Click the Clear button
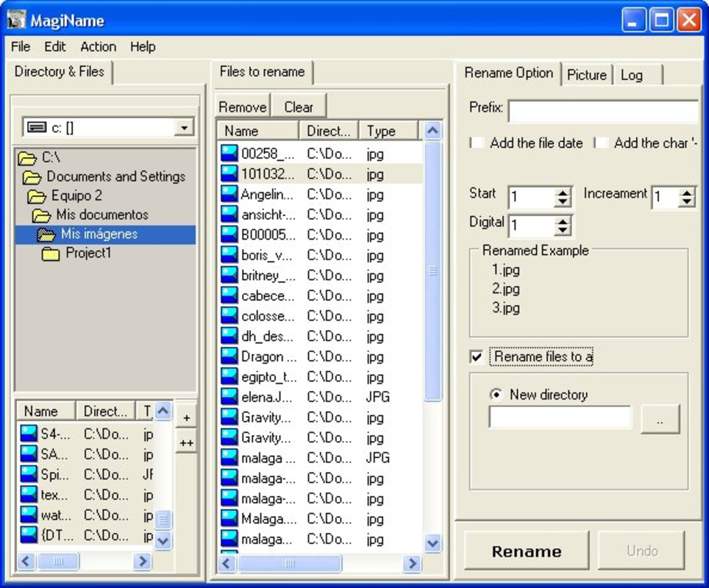 coord(299,107)
